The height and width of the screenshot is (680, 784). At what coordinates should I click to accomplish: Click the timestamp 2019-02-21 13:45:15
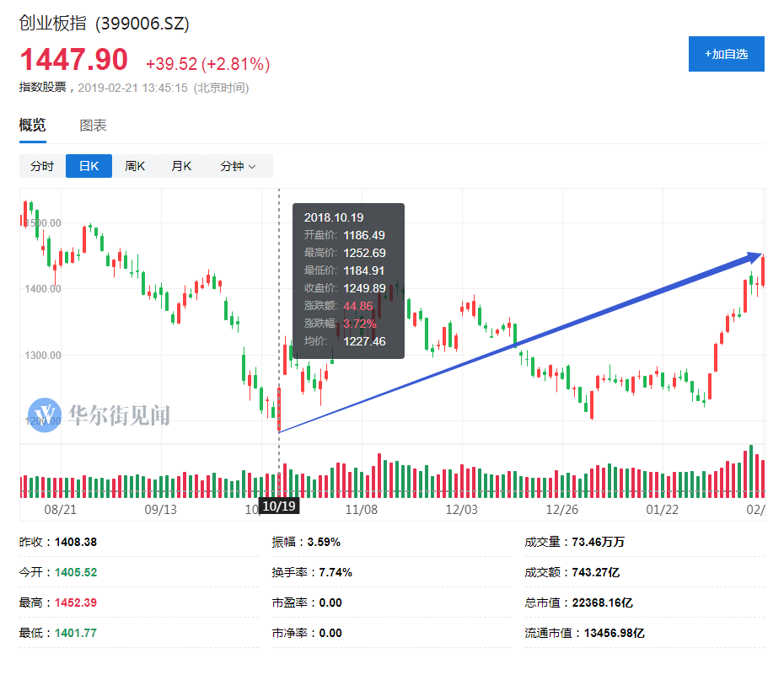point(132,88)
